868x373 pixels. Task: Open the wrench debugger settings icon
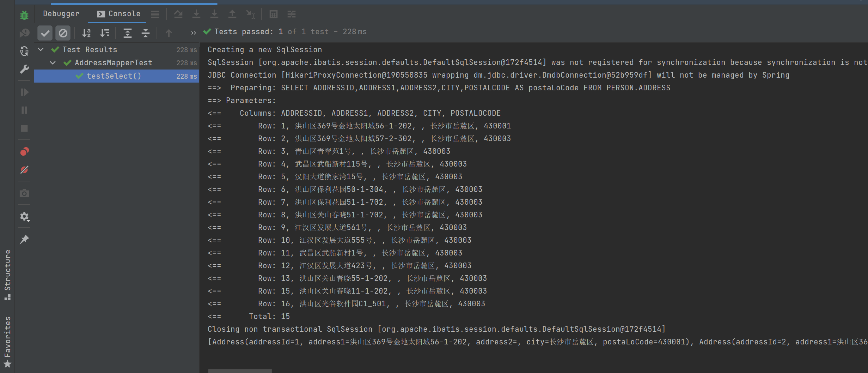pos(24,69)
